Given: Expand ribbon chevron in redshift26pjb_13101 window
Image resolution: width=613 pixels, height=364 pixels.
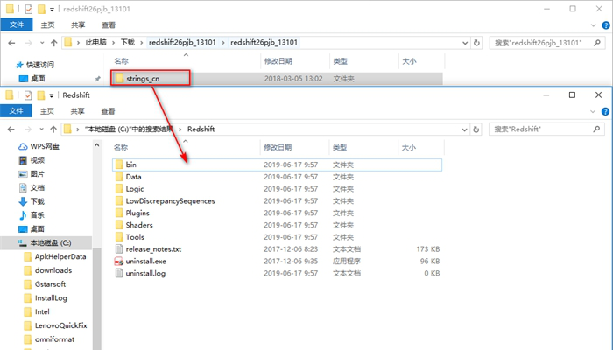Looking at the screenshot, I should click(594, 25).
